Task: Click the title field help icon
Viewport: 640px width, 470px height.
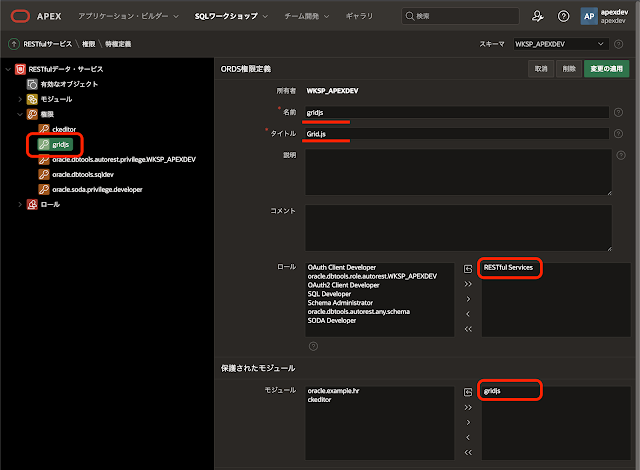Action: (x=618, y=133)
